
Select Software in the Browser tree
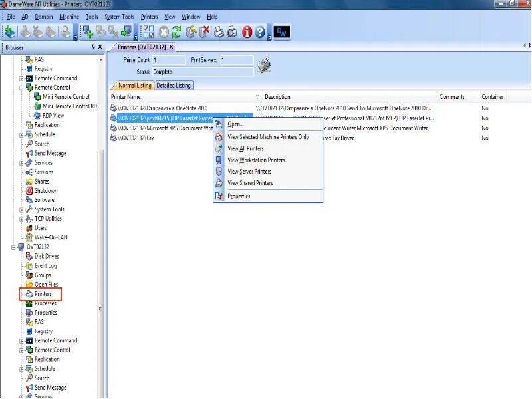pyautogui.click(x=44, y=200)
